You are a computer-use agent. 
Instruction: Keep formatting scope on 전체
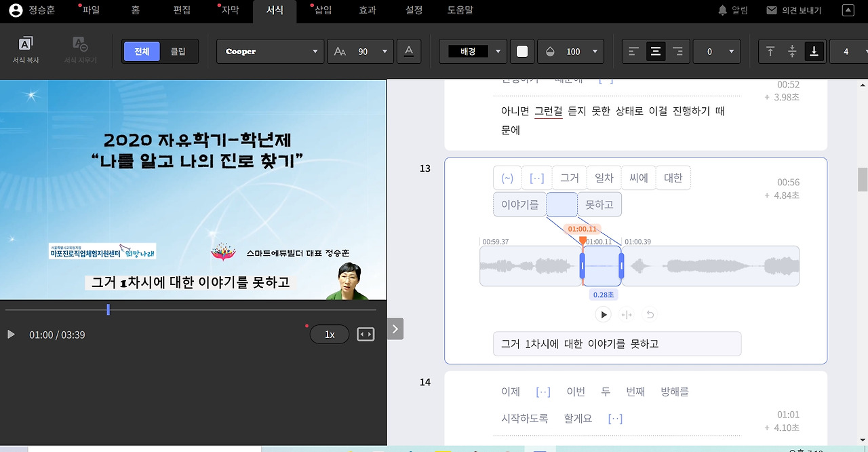click(141, 51)
